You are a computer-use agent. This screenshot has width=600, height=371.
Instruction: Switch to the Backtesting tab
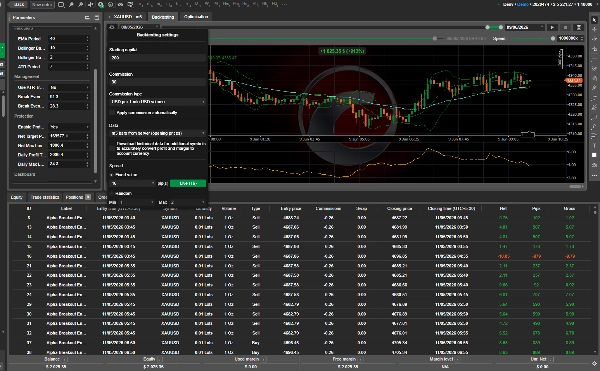pyautogui.click(x=163, y=17)
